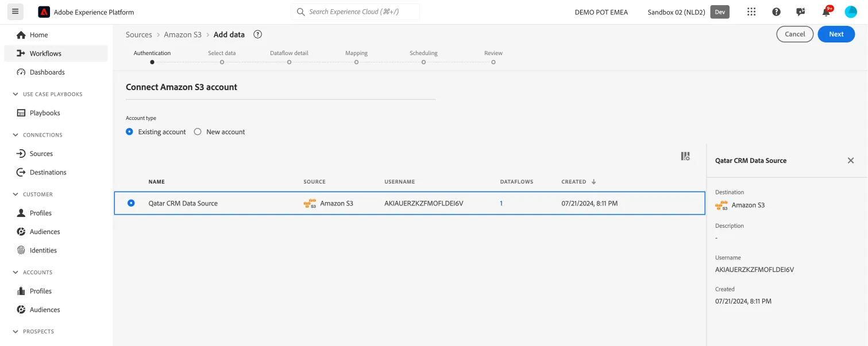The width and height of the screenshot is (868, 346).
Task: Open the feedback chat icon
Action: coord(801,12)
